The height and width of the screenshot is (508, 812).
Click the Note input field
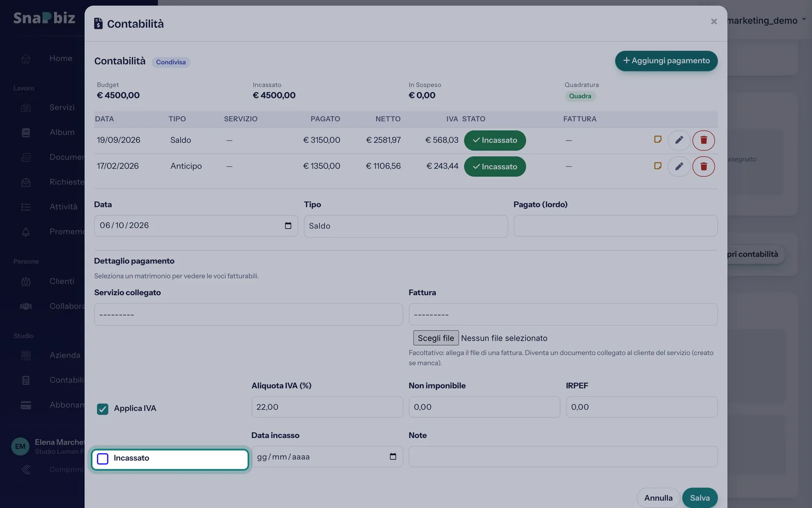(563, 457)
